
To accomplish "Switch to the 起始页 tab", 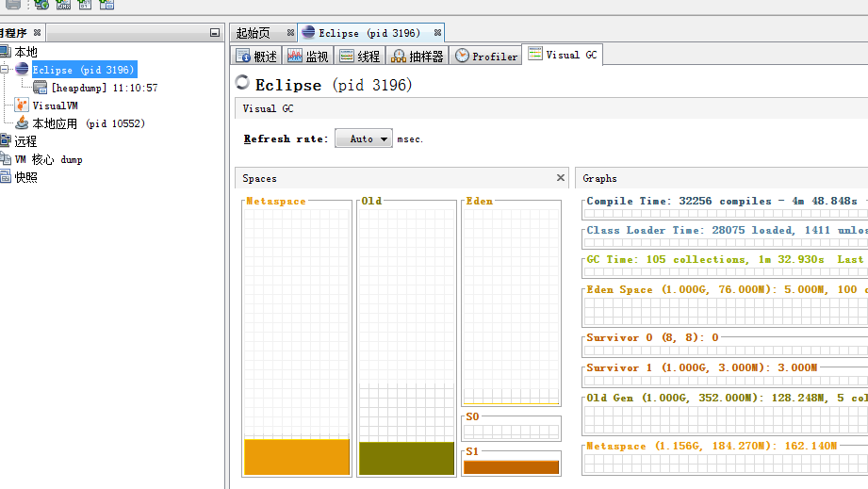I will (253, 33).
